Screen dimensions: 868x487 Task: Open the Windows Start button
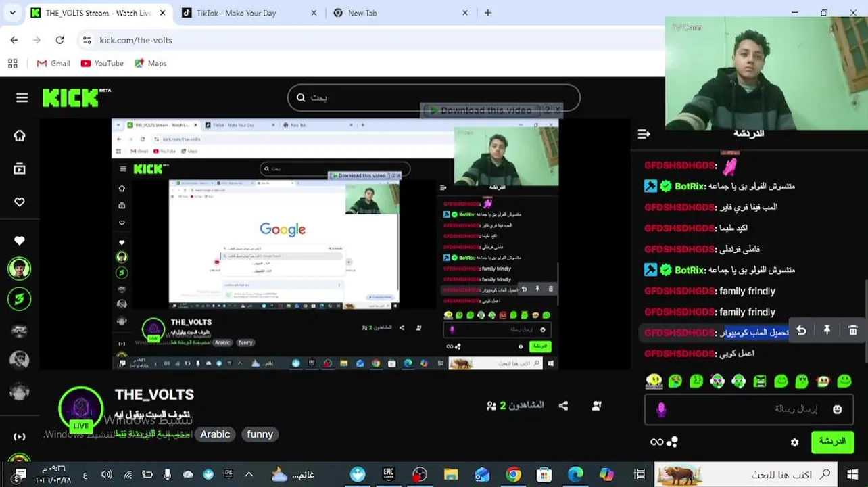[x=852, y=474]
